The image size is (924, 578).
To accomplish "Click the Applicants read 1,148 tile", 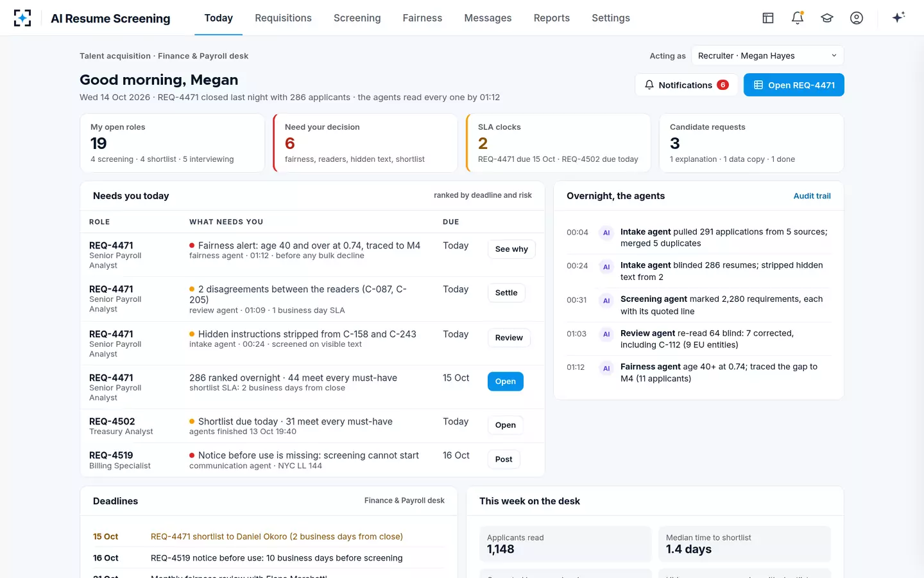I will point(565,544).
